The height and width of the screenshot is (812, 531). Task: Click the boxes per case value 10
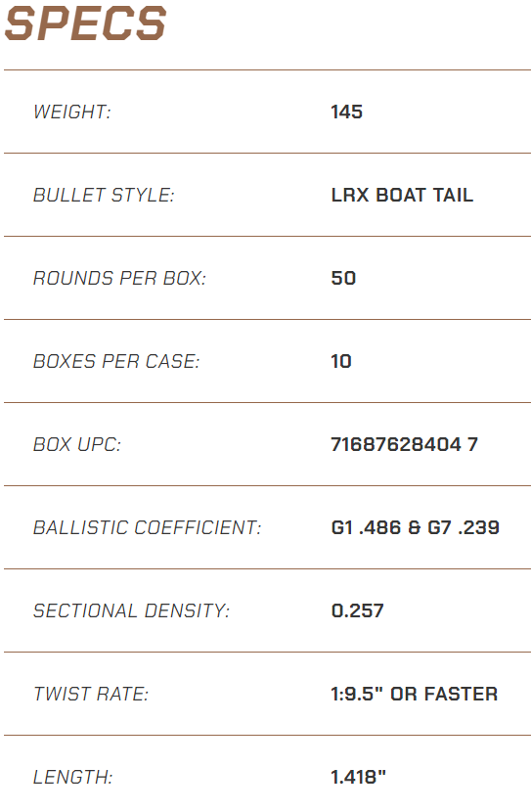pos(341,361)
